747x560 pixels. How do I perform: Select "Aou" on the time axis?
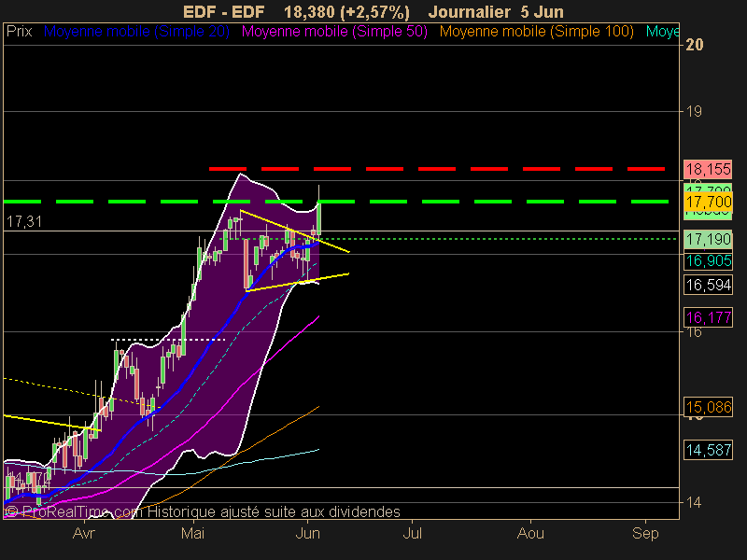[x=530, y=533]
